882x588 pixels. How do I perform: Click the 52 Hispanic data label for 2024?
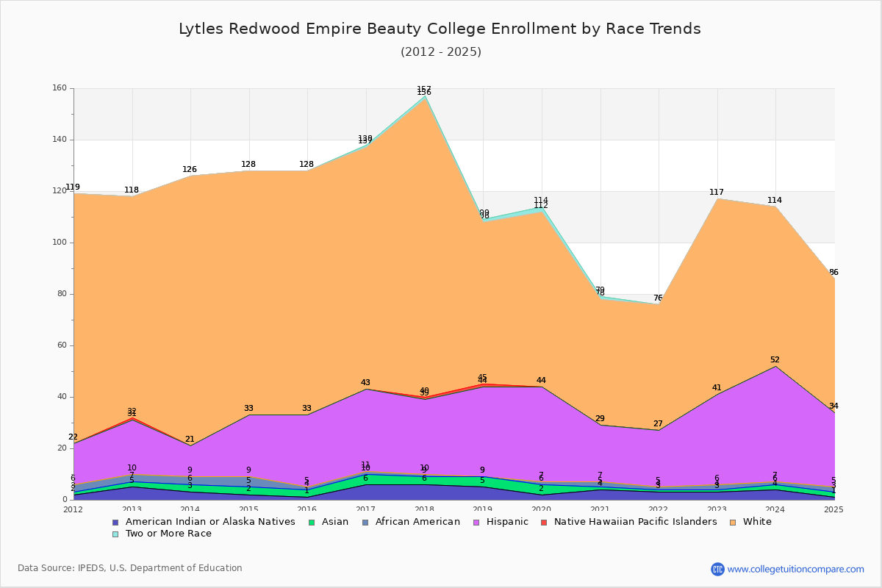(775, 360)
